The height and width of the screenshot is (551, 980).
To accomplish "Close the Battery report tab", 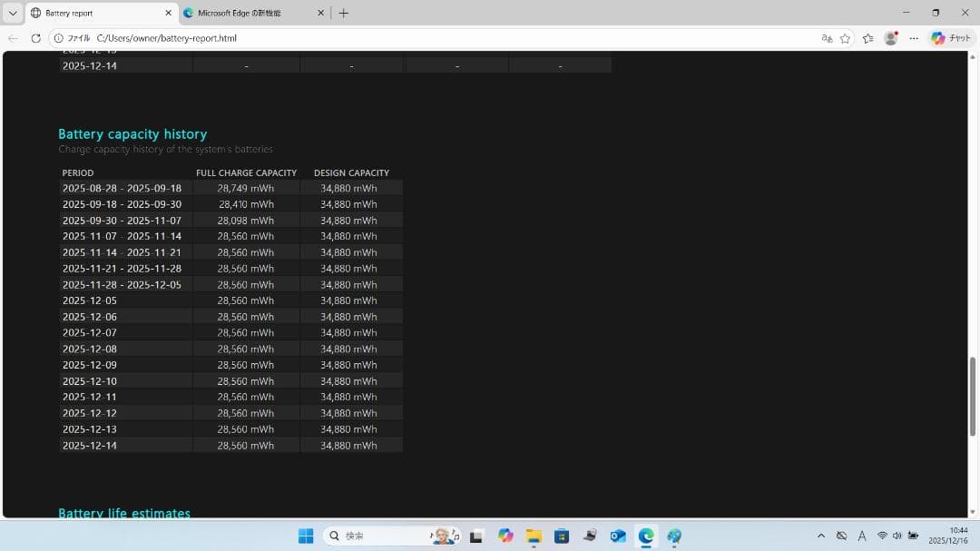I will pyautogui.click(x=168, y=13).
